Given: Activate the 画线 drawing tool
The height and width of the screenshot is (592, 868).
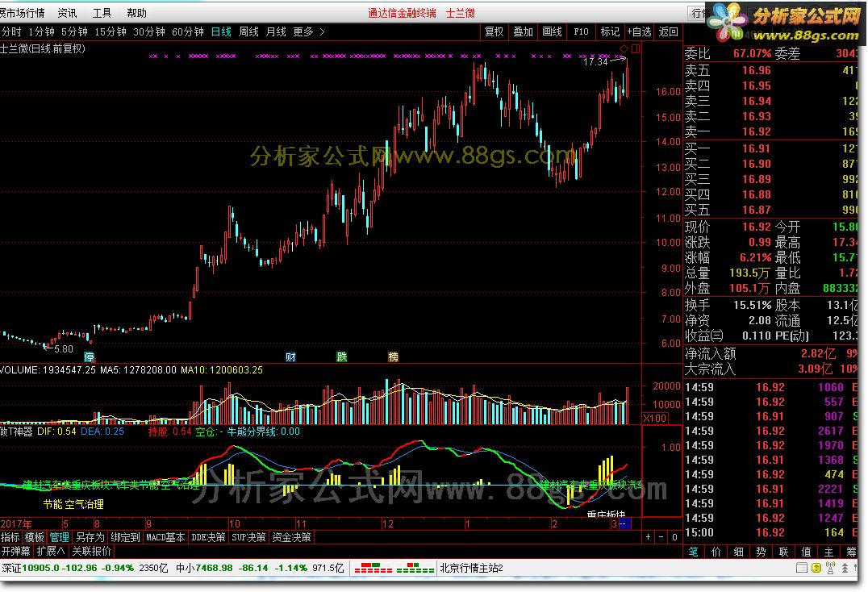Looking at the screenshot, I should (x=552, y=31).
